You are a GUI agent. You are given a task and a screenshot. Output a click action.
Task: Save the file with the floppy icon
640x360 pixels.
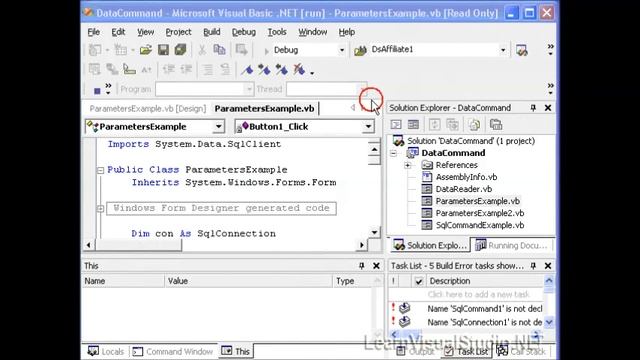coord(163,50)
